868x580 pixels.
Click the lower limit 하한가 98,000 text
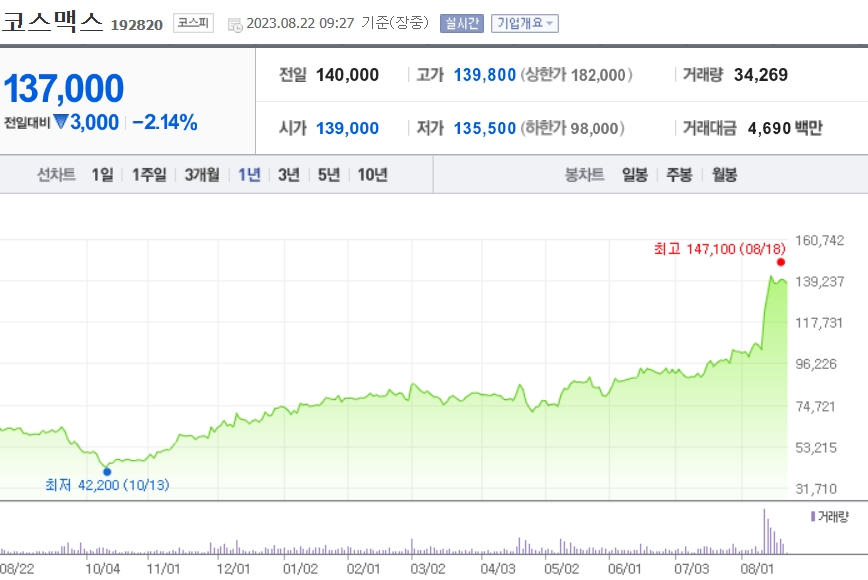(x=572, y=128)
